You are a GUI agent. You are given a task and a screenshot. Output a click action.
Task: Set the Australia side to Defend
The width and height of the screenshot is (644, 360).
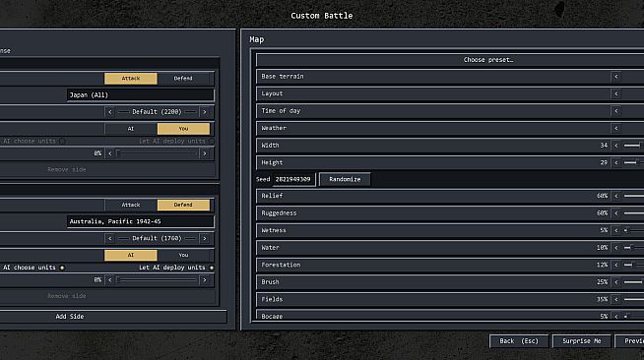[183, 205]
